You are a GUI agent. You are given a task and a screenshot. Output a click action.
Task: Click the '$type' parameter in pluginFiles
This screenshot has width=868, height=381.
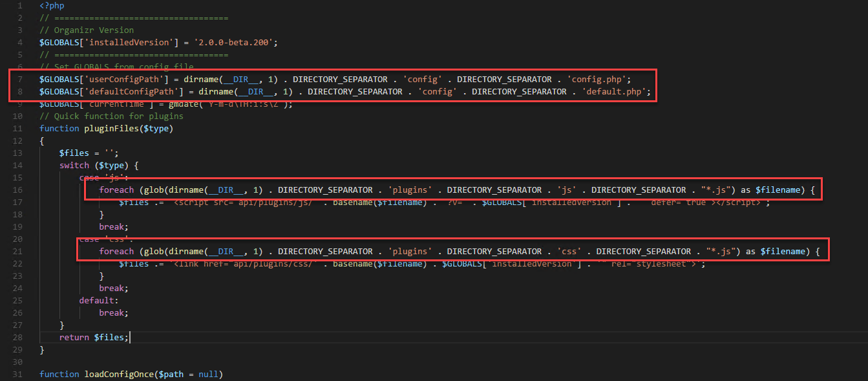pyautogui.click(x=154, y=128)
